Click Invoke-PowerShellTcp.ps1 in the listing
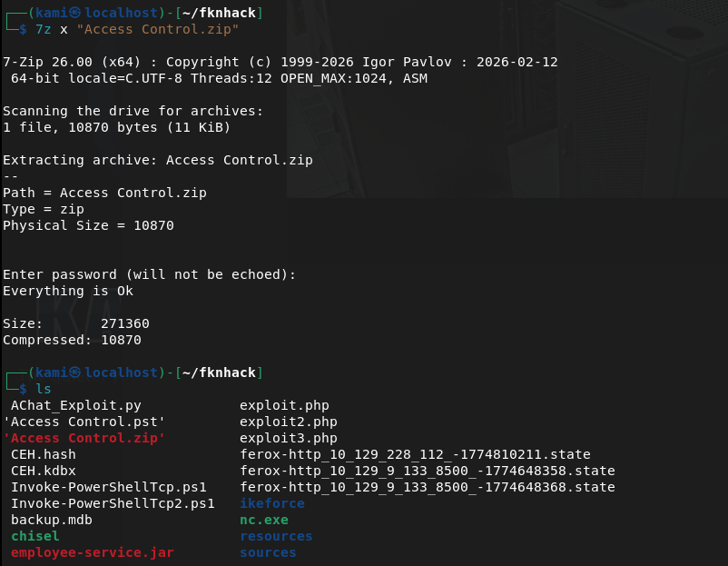 [x=109, y=487]
